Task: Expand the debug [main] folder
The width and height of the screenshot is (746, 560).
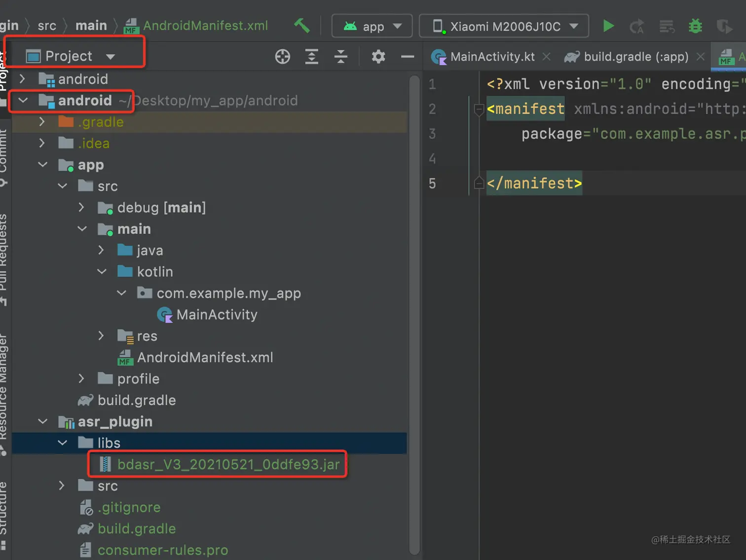Action: coord(82,207)
